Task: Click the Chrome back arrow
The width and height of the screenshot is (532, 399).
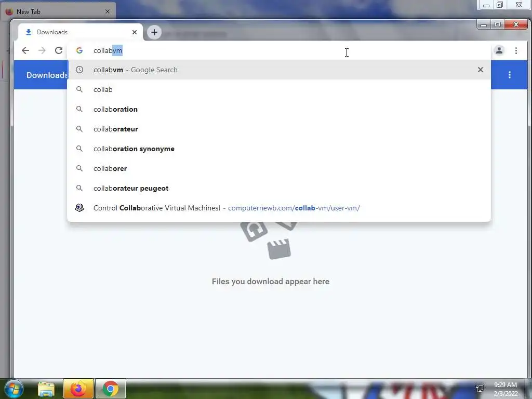Action: 25,50
